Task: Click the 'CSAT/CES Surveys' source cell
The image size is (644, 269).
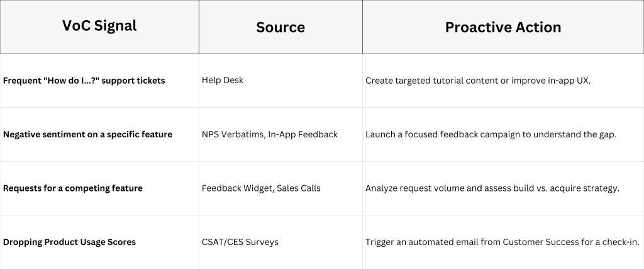Action: (240, 243)
